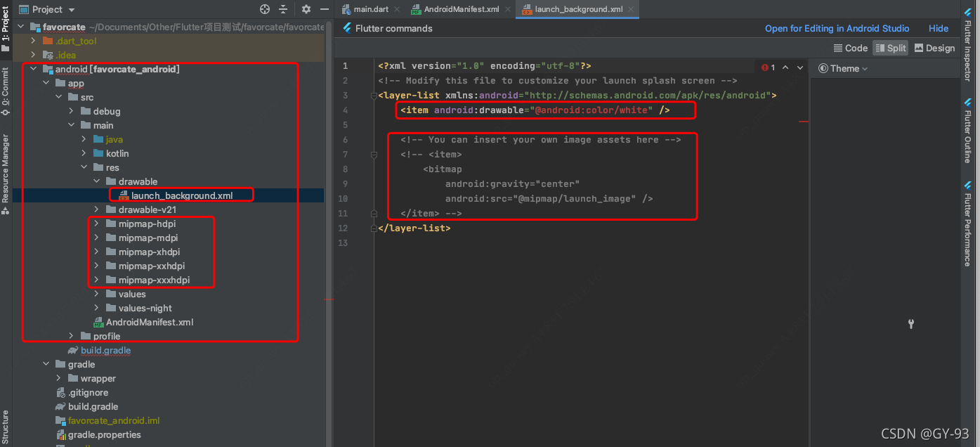Expand the wrapper folder under gradle
980x447 pixels.
58,378
